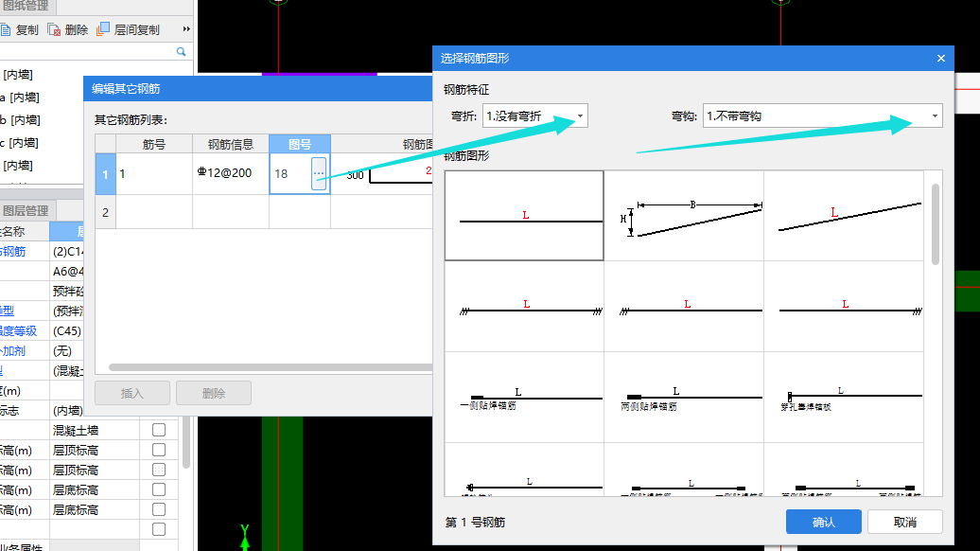Click the horizontal scrollbar of rebar list
Screen dimensions: 980x551
point(270,367)
